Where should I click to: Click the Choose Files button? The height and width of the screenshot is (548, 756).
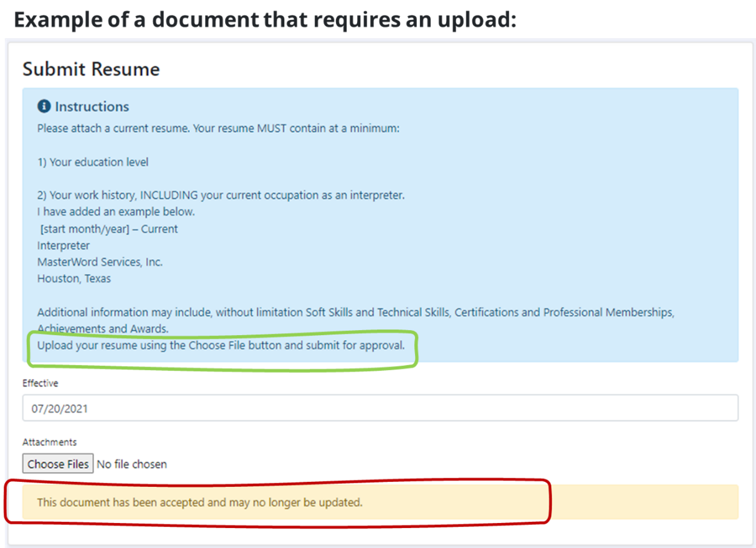(58, 464)
